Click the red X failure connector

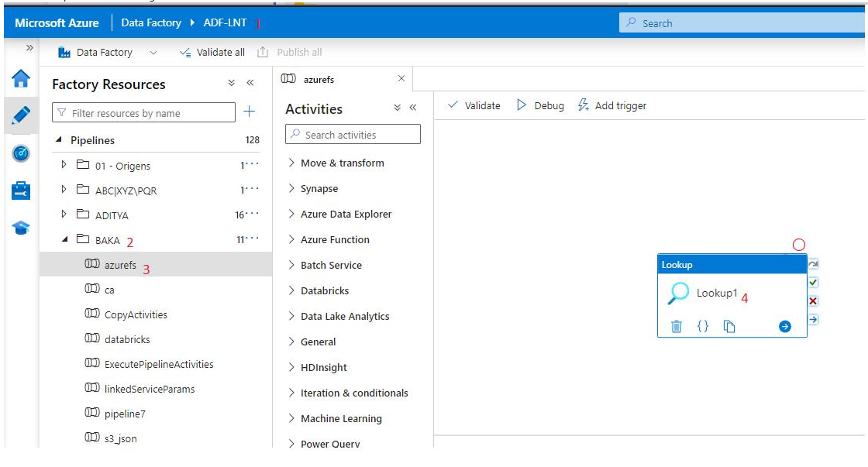813,301
